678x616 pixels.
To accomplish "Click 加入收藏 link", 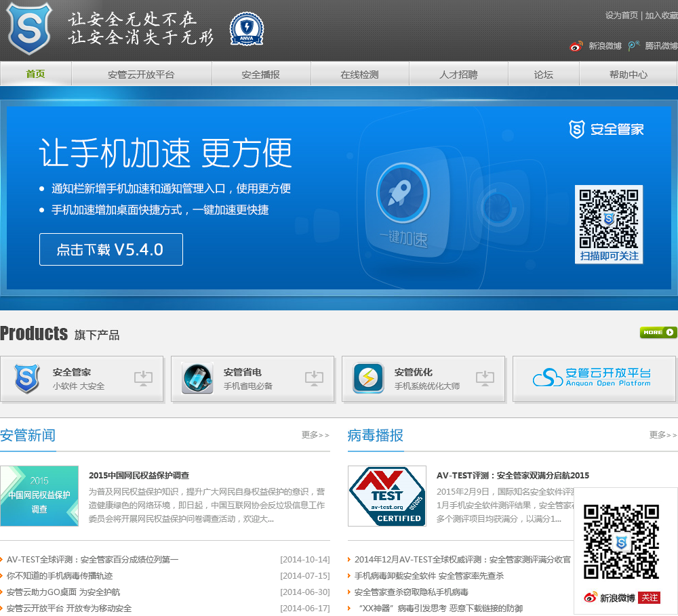I will (662, 16).
